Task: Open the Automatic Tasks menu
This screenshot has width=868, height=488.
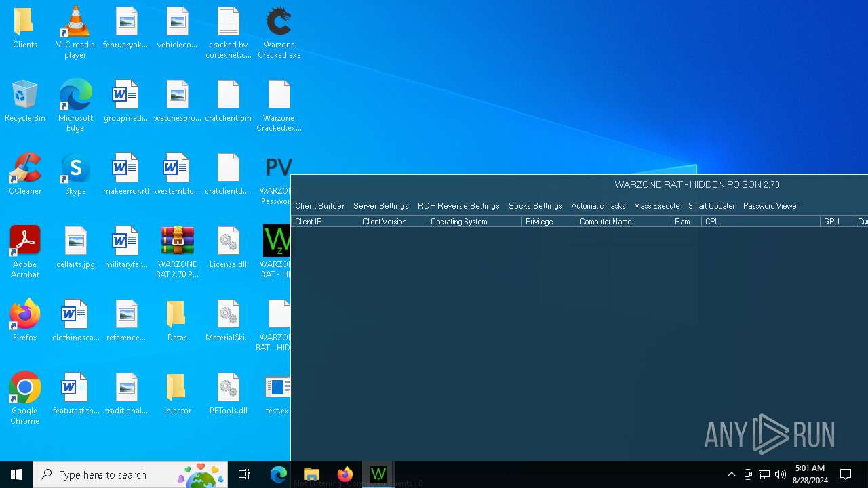Action: click(x=598, y=206)
